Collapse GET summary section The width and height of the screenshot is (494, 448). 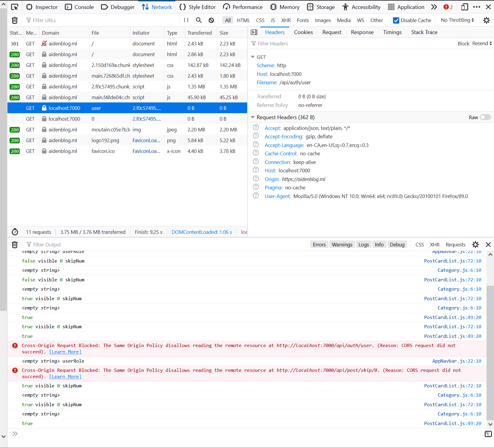point(253,57)
